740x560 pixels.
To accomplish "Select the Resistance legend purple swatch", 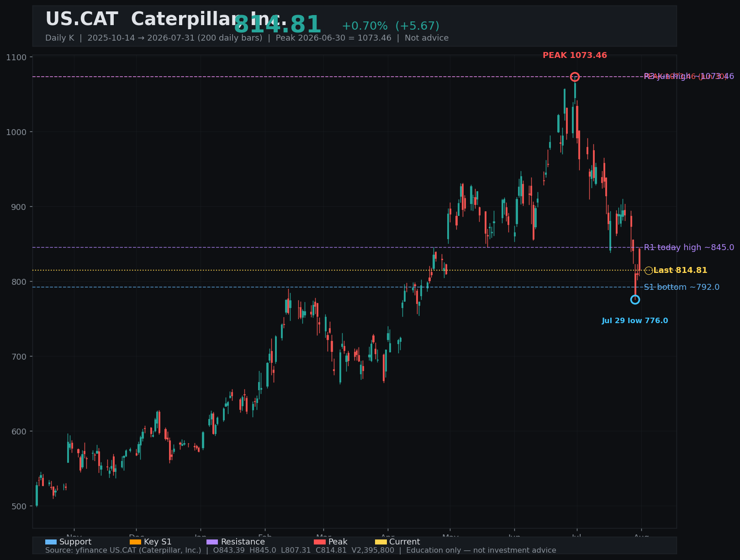I will point(212,542).
